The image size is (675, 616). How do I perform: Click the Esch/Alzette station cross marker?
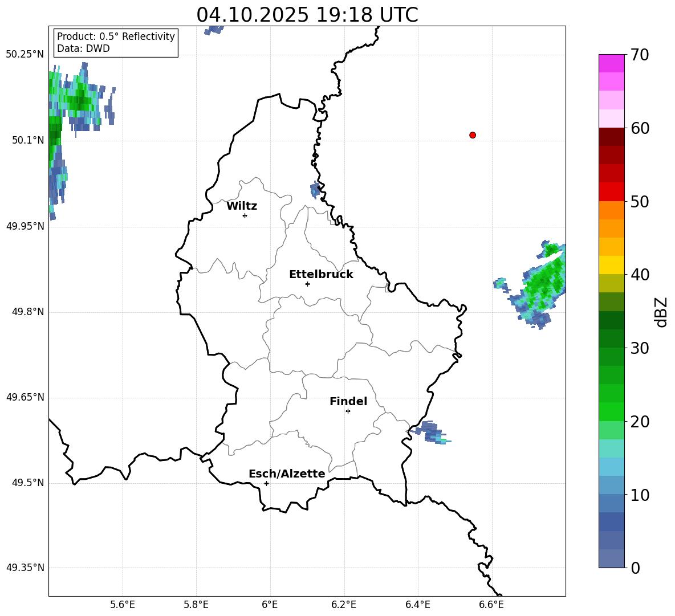(266, 483)
